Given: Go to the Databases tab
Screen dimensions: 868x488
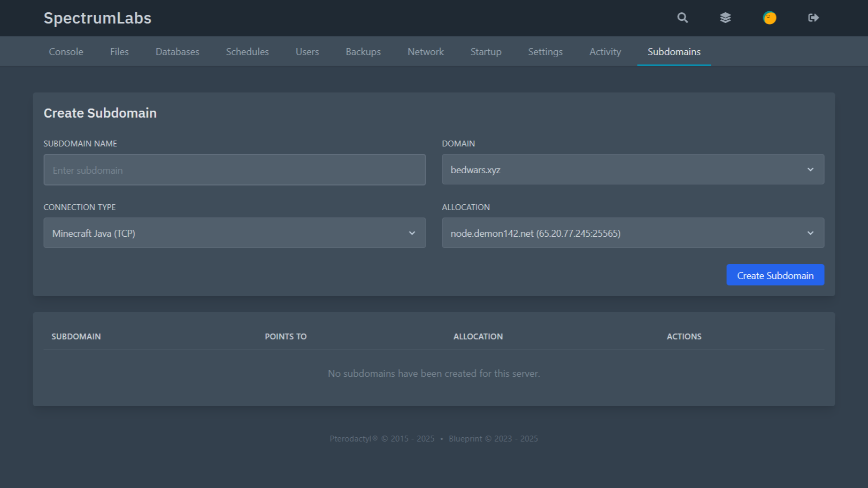Looking at the screenshot, I should pos(177,52).
